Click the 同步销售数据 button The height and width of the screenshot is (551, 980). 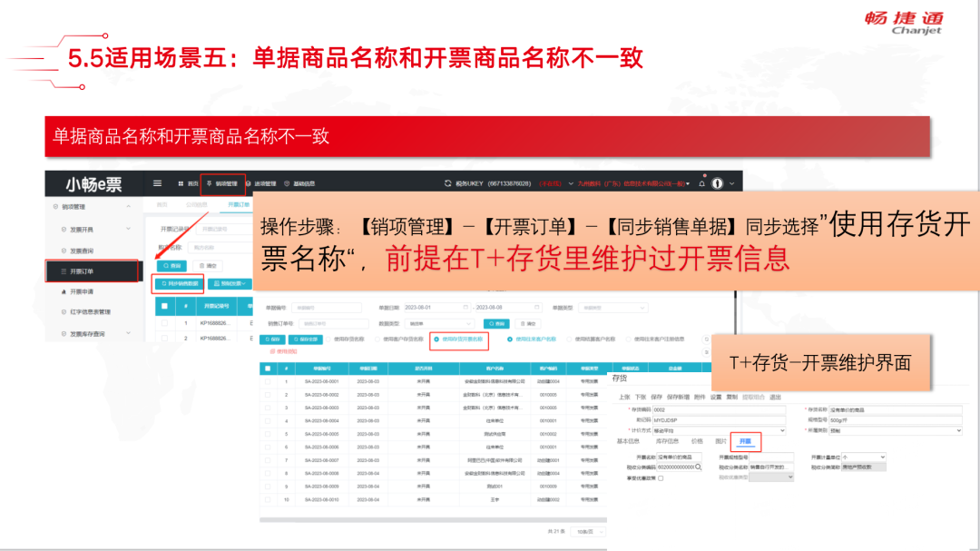(x=178, y=283)
